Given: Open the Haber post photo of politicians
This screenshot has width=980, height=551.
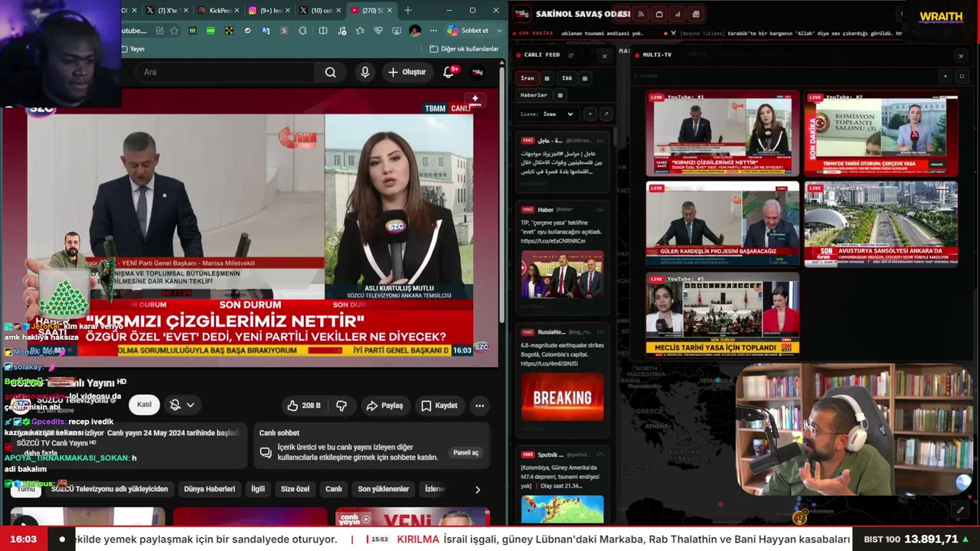Looking at the screenshot, I should coord(563,275).
